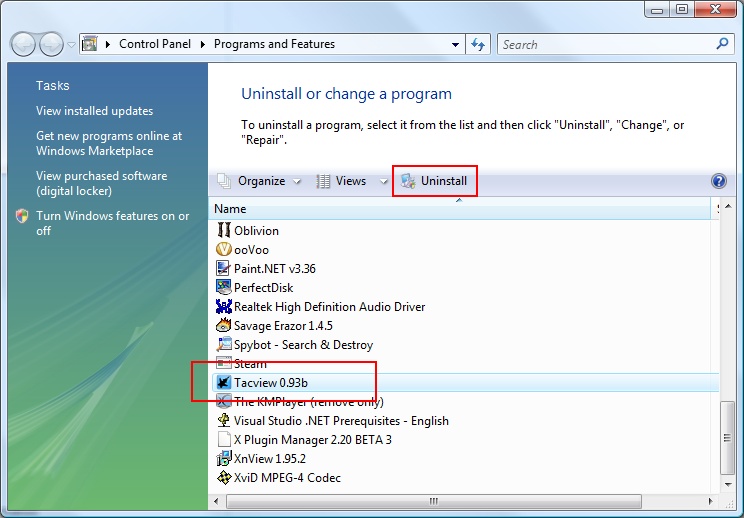The height and width of the screenshot is (518, 744).
Task: Click the Uninstall toolbar button
Action: pyautogui.click(x=435, y=181)
